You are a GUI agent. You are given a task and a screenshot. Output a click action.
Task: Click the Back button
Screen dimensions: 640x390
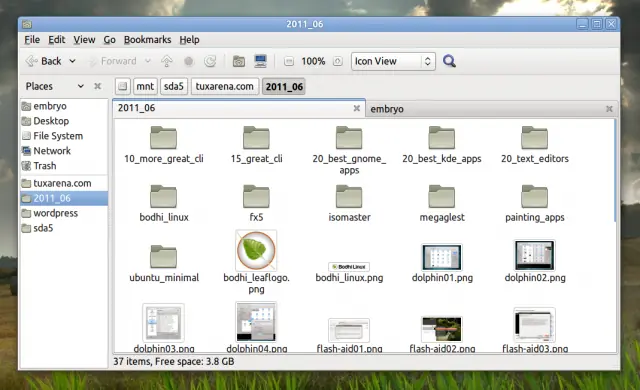(x=43, y=61)
